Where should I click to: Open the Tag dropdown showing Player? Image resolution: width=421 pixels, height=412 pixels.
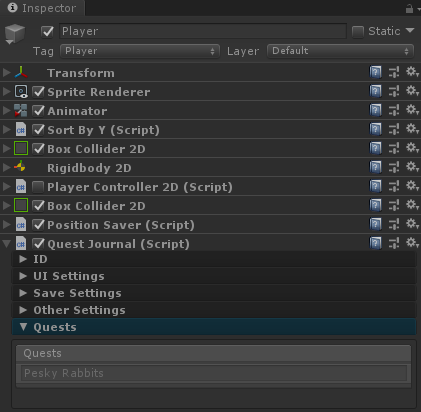pos(140,51)
